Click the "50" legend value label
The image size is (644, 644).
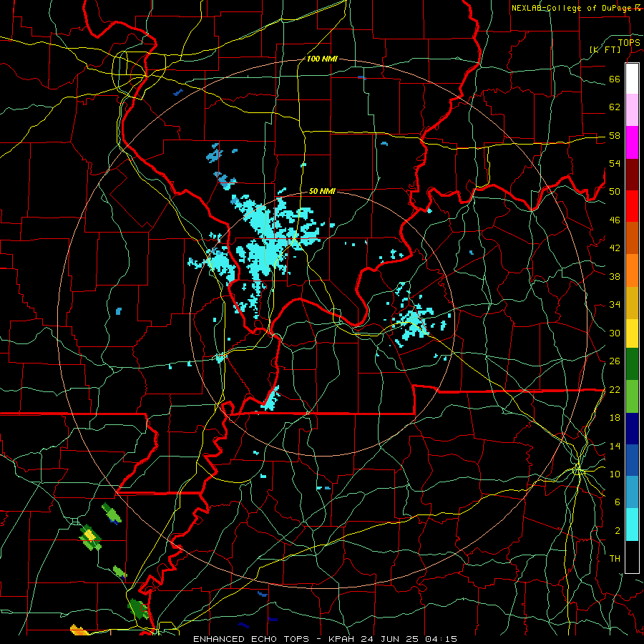click(615, 192)
